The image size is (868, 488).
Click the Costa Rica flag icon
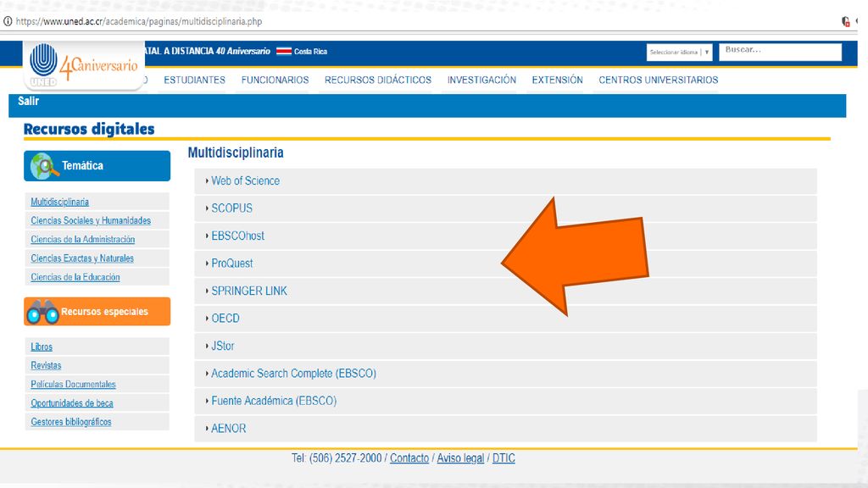coord(283,52)
